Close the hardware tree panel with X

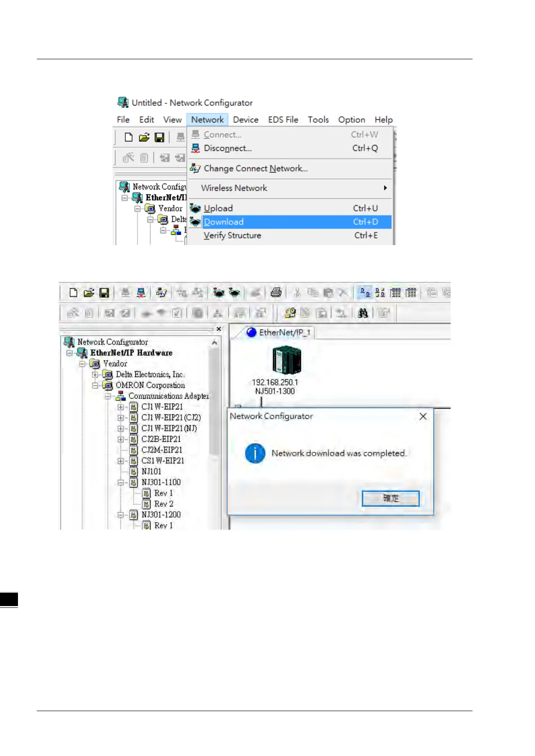pos(219,329)
